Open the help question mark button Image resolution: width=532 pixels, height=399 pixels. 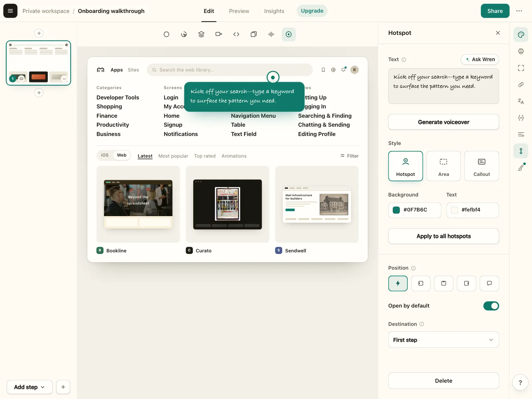(x=520, y=382)
